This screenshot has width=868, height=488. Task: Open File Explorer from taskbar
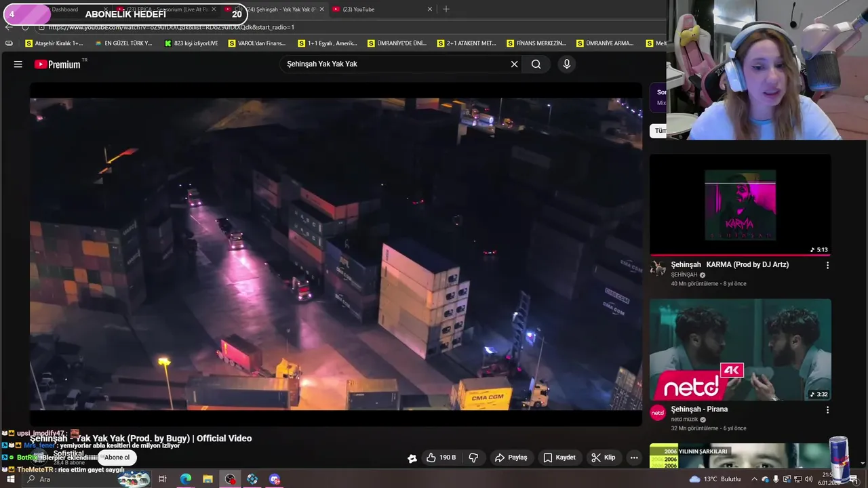208,479
